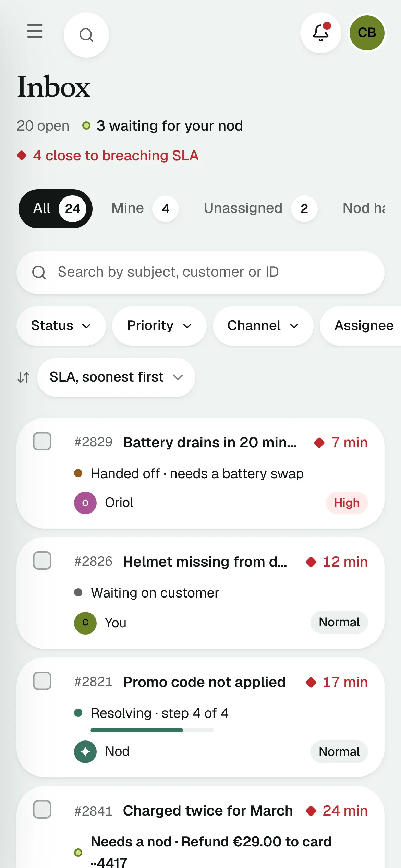This screenshot has height=868, width=401.
Task: Click Oriol's avatar on ticket #2829
Action: [85, 503]
